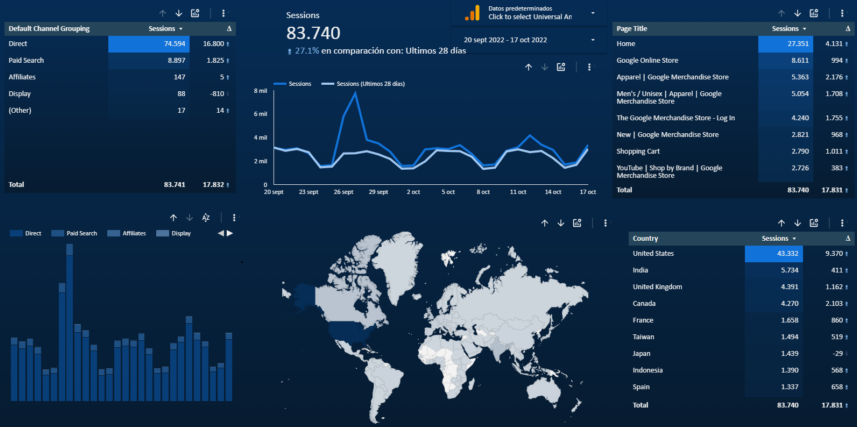The height and width of the screenshot is (427, 857).
Task: Click the Default Channel Grouping column header
Action: 50,29
